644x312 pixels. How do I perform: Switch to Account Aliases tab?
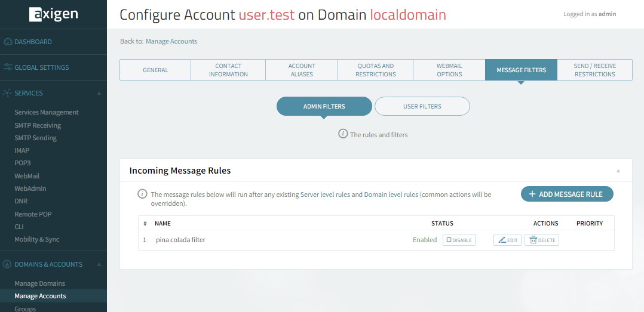tap(302, 70)
